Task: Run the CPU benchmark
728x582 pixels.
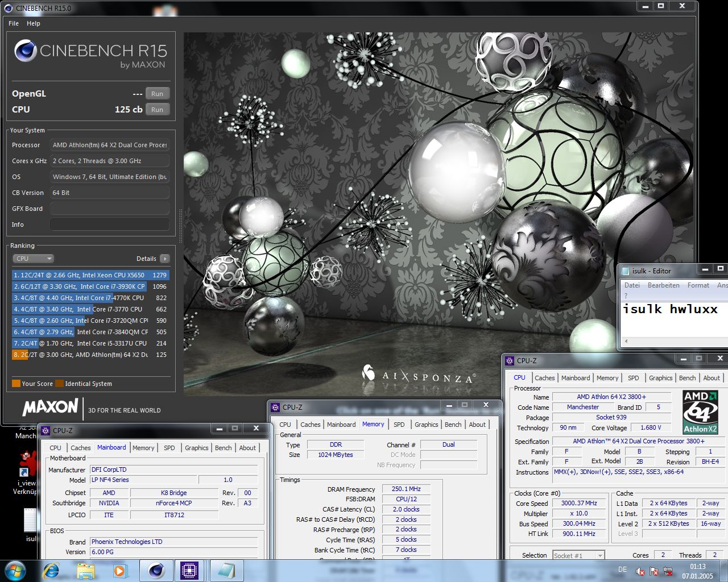Action: point(158,110)
